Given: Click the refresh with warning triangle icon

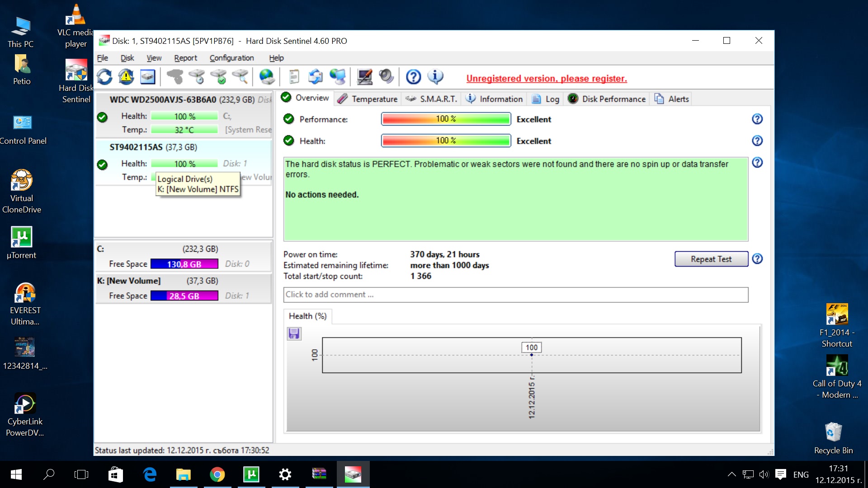Looking at the screenshot, I should click(126, 77).
